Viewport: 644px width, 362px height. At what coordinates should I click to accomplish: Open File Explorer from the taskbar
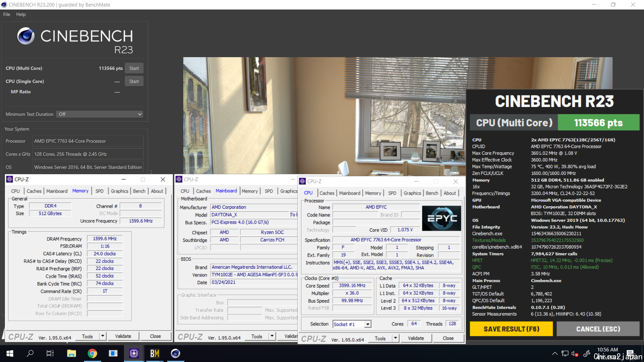tap(71, 353)
